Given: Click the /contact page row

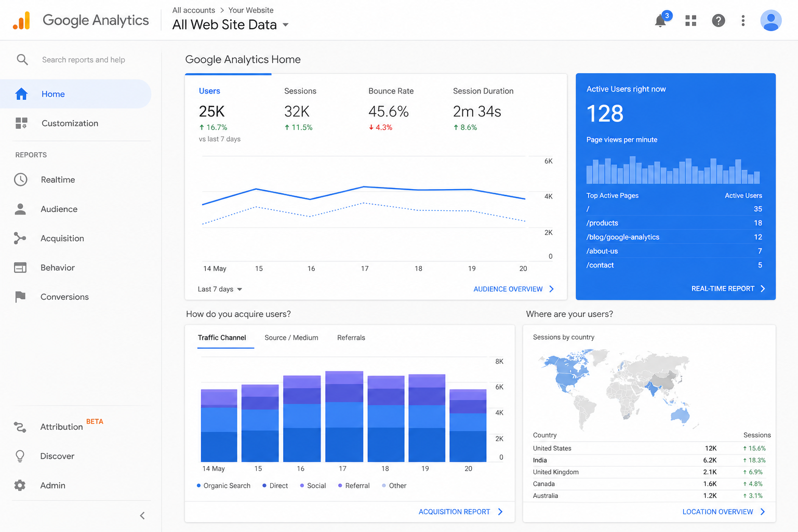Looking at the screenshot, I should pyautogui.click(x=674, y=265).
